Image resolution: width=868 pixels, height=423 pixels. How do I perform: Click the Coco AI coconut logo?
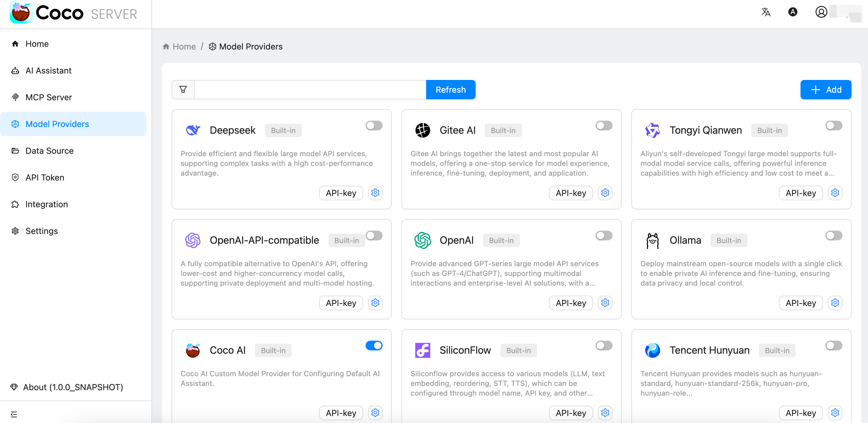coord(193,350)
